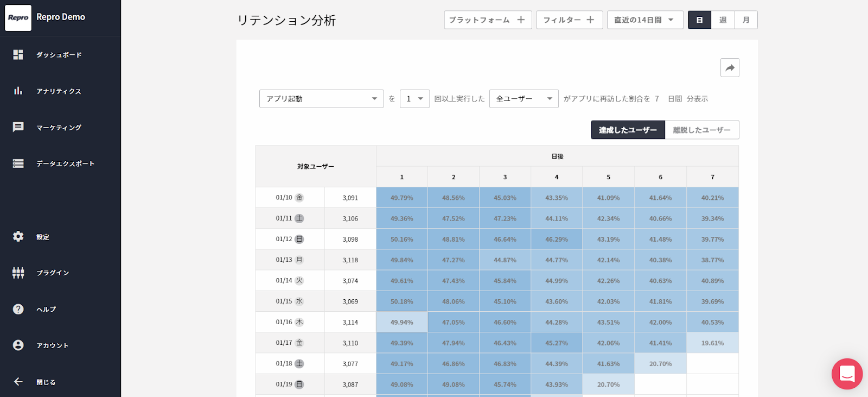Open the アナリティクス bar chart icon

(x=18, y=91)
